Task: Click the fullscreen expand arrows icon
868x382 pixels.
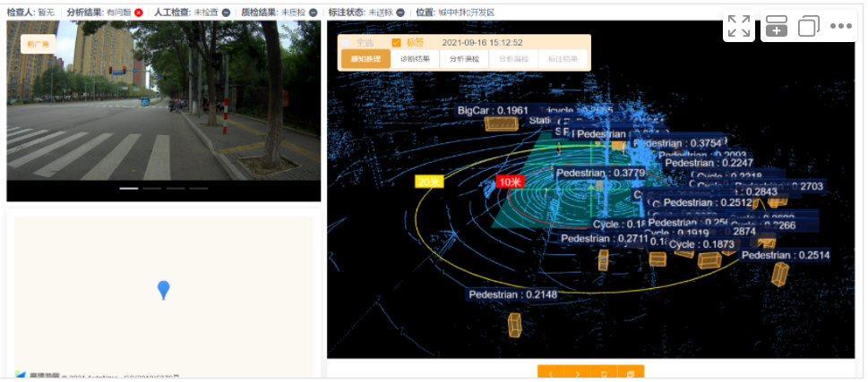Action: pos(739,26)
